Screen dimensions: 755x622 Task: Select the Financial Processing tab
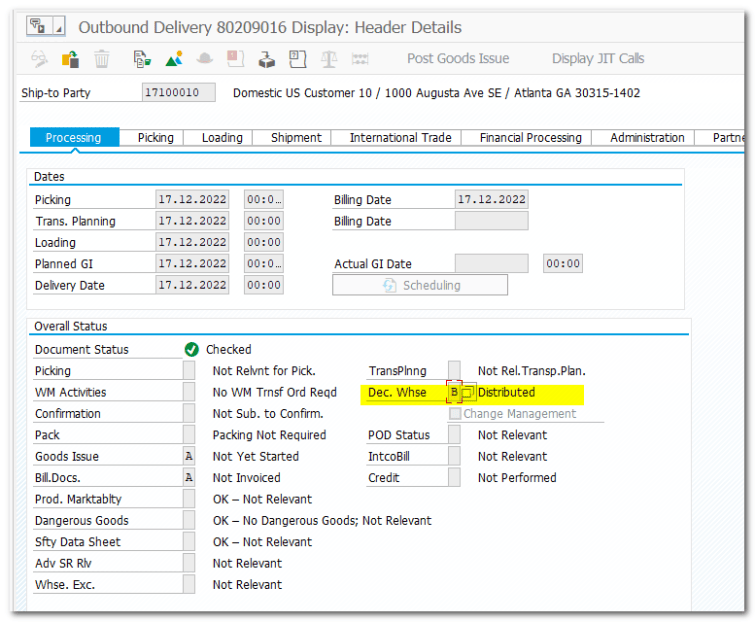tap(531, 138)
